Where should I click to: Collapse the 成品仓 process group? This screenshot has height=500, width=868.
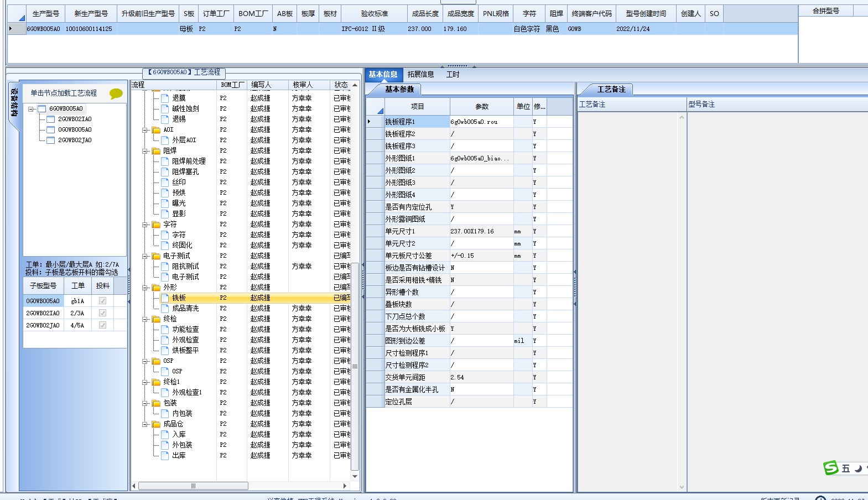(145, 424)
